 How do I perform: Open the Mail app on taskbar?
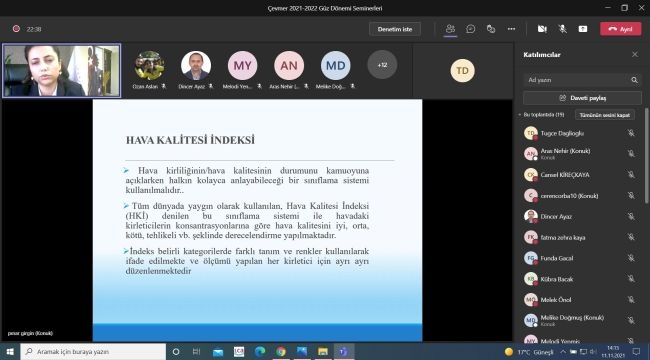(x=218, y=352)
